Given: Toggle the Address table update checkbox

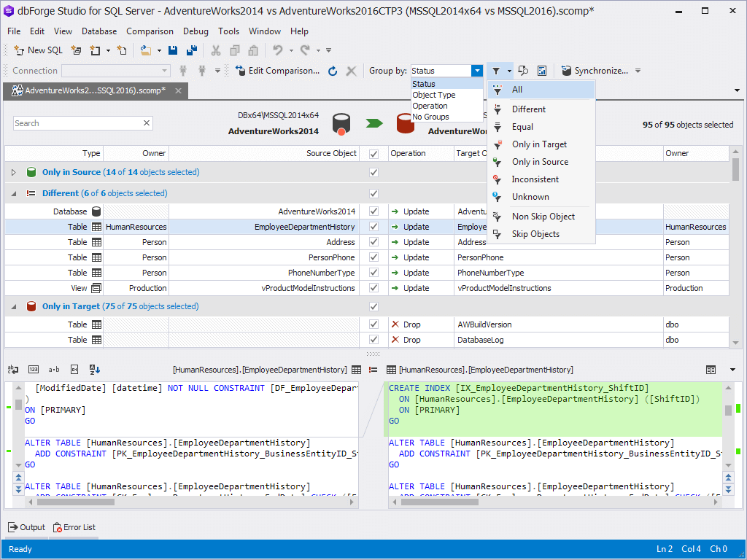Looking at the screenshot, I should (373, 242).
